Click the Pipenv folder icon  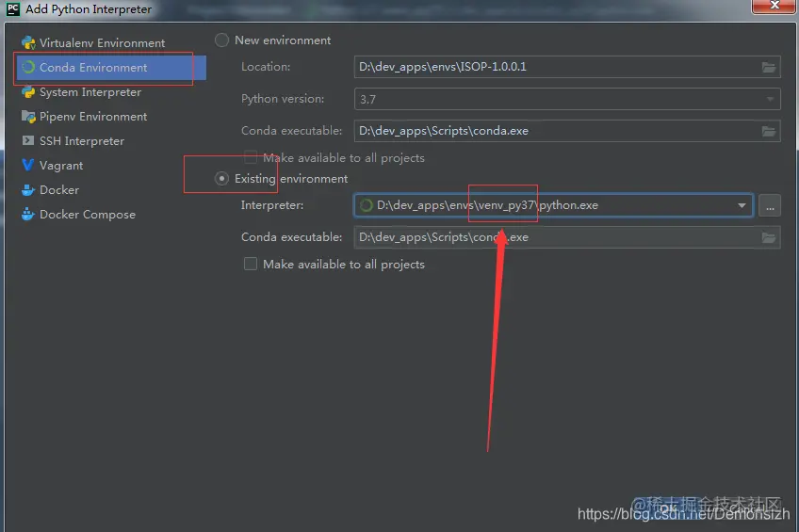[28, 117]
